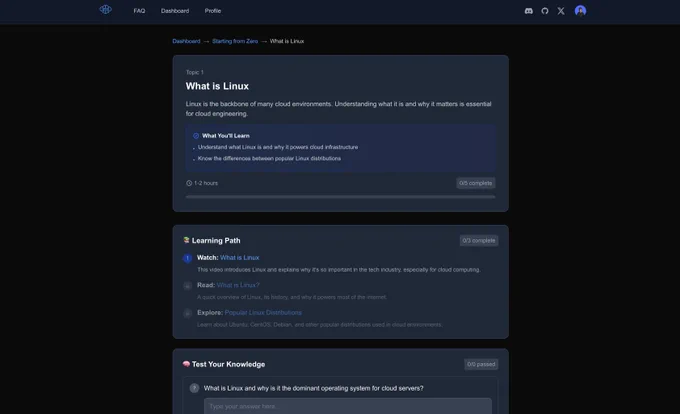
Task: Open the Profile menu item
Action: (212, 11)
